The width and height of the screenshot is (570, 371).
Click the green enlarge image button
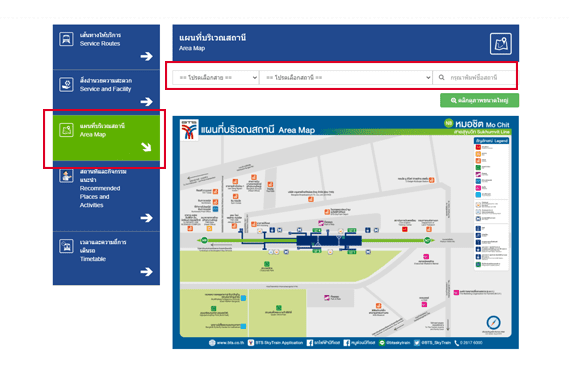pos(479,100)
